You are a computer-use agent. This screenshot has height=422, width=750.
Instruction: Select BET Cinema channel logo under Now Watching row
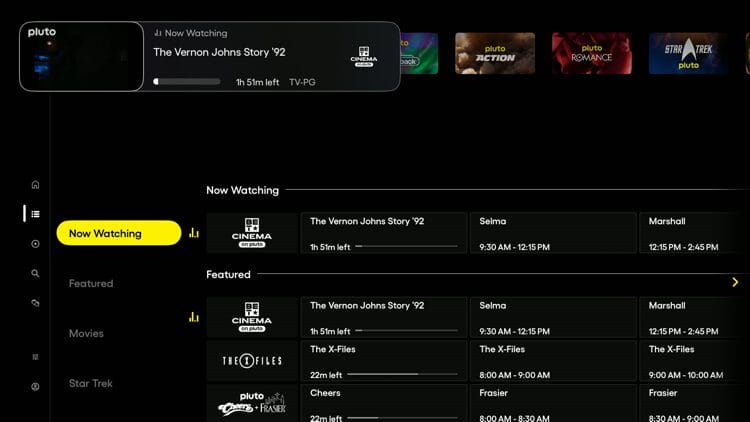[252, 233]
